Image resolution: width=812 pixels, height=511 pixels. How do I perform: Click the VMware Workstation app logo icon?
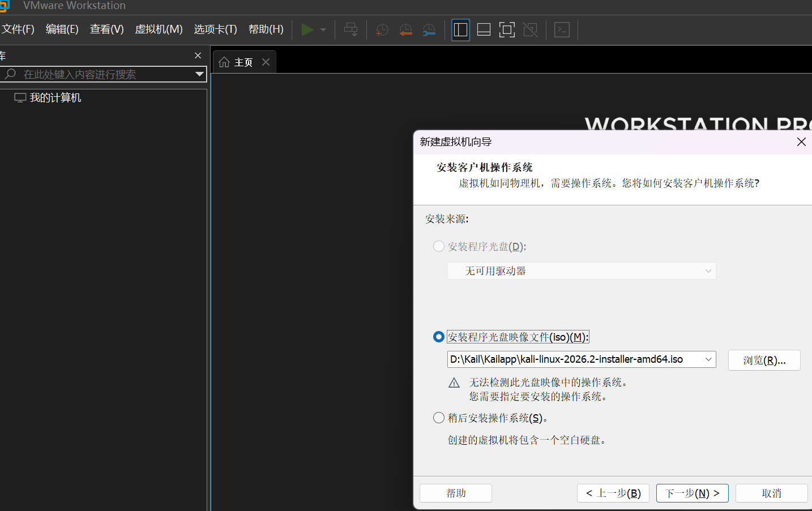tap(5, 6)
